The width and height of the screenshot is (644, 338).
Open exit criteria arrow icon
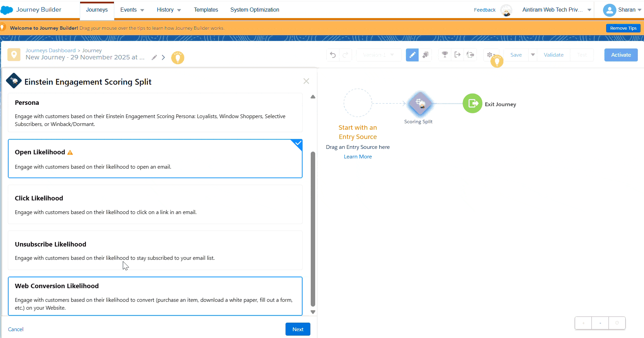click(x=457, y=55)
